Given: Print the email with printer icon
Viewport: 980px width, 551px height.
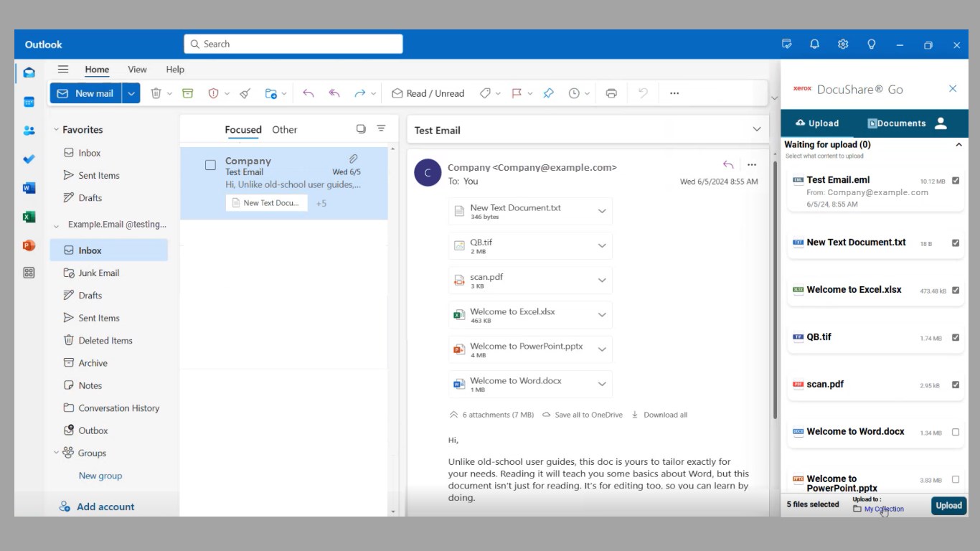Looking at the screenshot, I should (x=611, y=93).
